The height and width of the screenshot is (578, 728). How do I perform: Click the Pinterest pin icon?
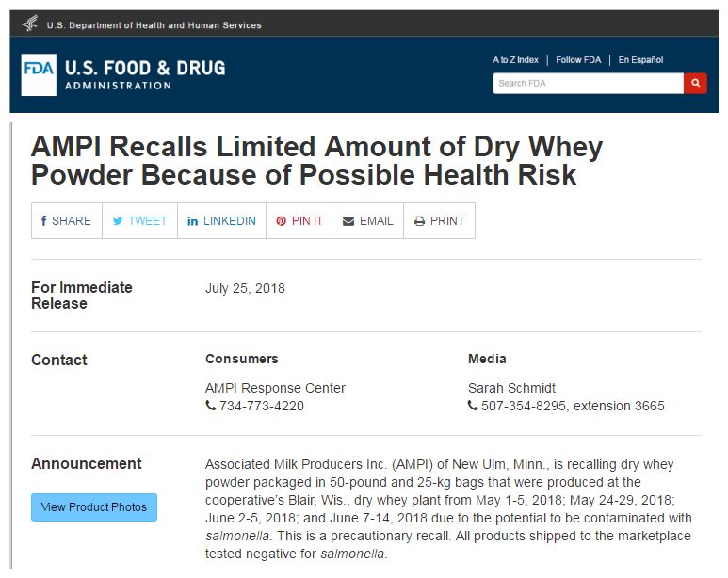281,221
